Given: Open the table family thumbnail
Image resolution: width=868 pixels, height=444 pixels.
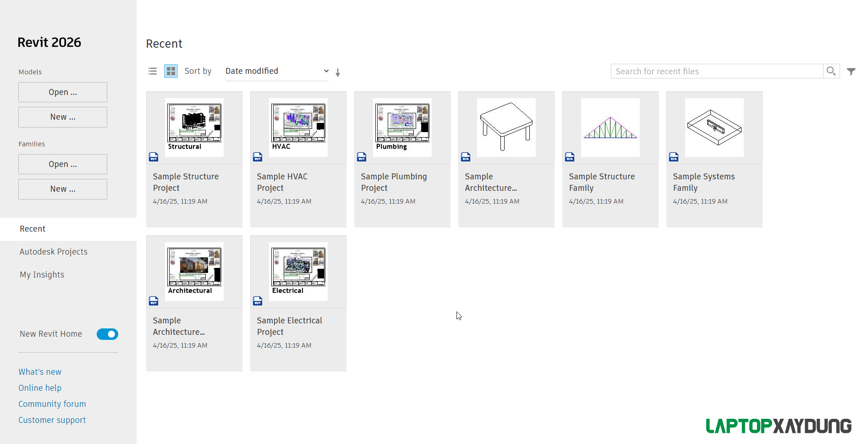Looking at the screenshot, I should pos(506,128).
